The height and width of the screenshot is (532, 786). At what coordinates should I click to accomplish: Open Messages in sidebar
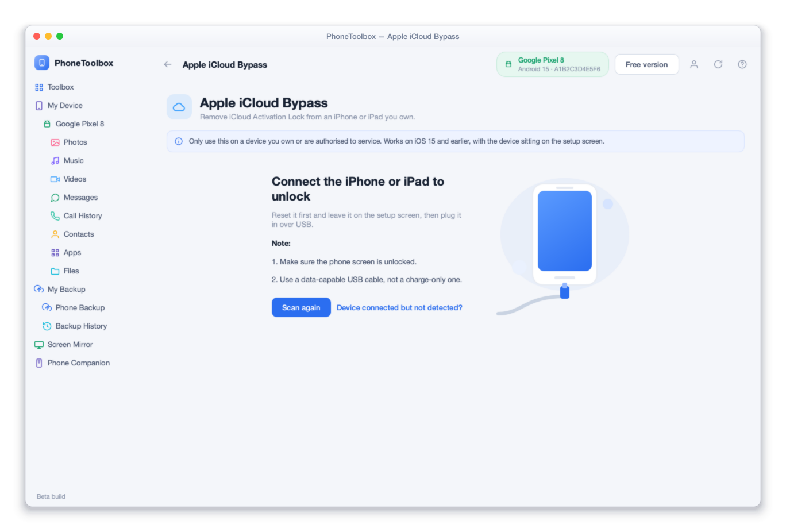tap(80, 198)
